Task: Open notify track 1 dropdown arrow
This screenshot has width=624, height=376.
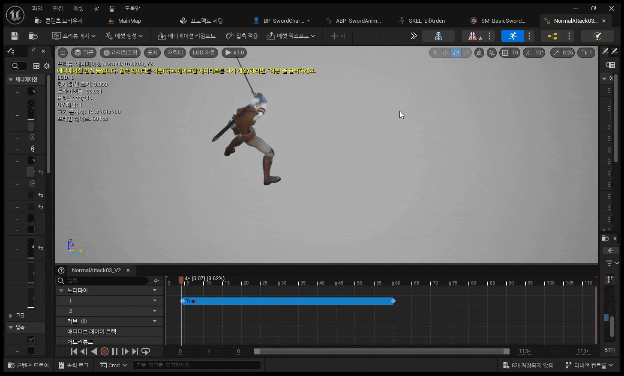Action: coord(155,301)
